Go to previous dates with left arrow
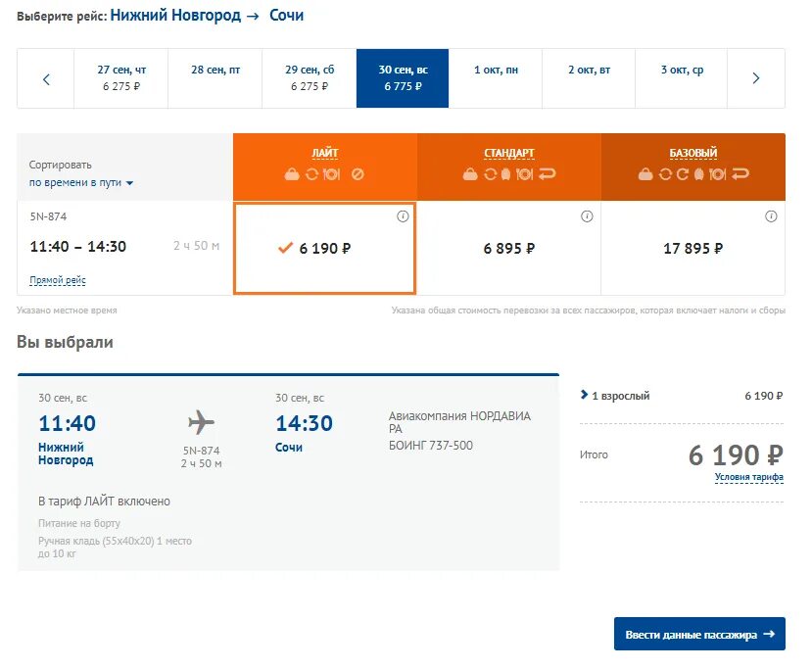 [46, 79]
